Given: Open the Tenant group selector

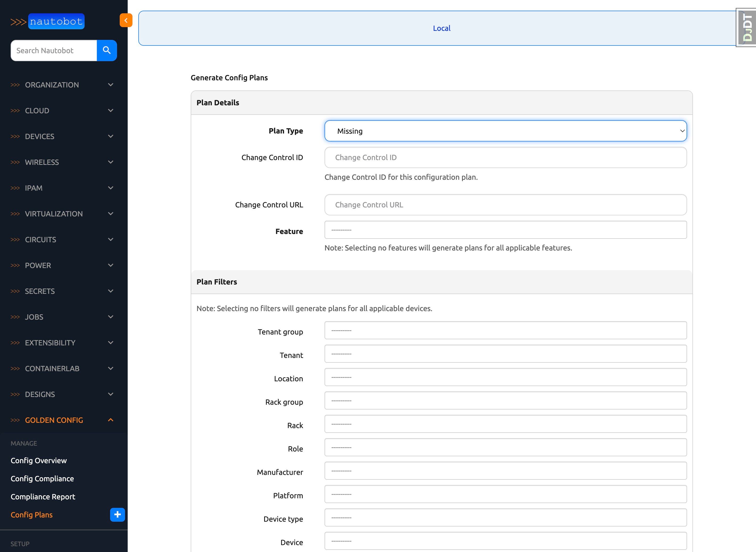Looking at the screenshot, I should (505, 331).
